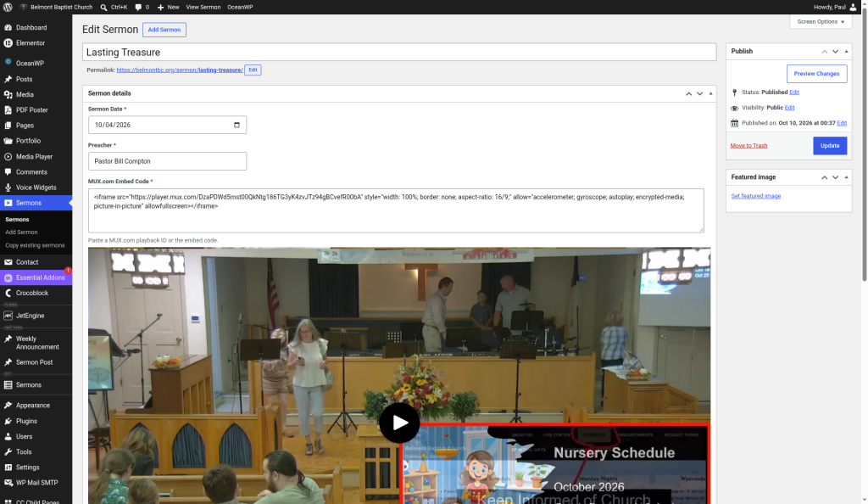This screenshot has height=504, width=868.
Task: Click the Add Sermon button
Action: 164,30
